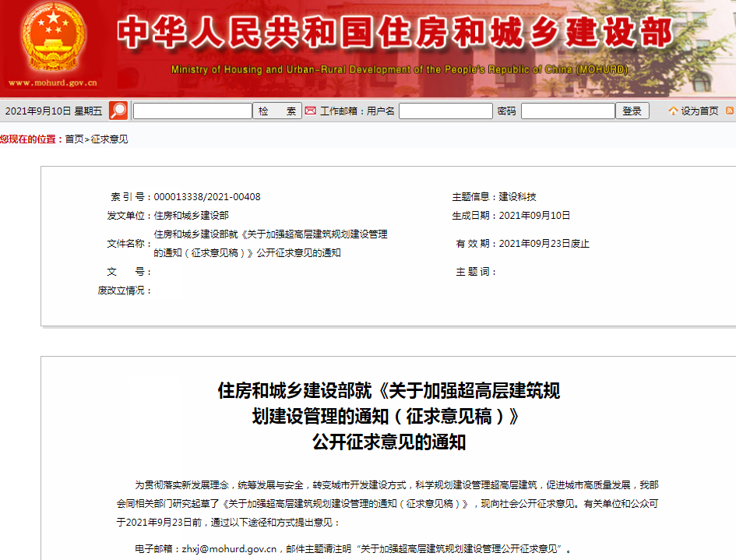Click the home icon beside 设为首页
The height and width of the screenshot is (560, 736).
tap(673, 111)
